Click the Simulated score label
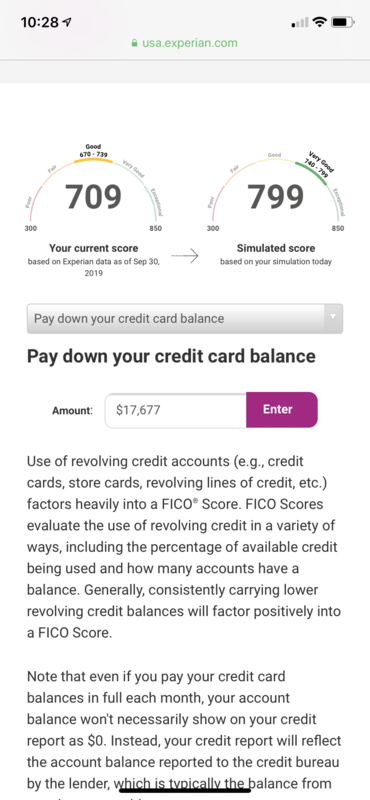This screenshot has height=800, width=370. [x=276, y=248]
